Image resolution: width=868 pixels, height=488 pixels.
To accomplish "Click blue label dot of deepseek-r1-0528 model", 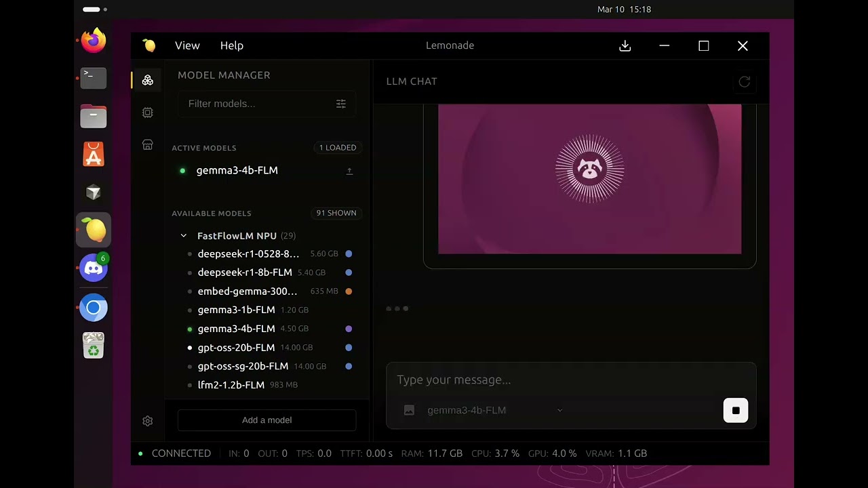I will coord(349,253).
